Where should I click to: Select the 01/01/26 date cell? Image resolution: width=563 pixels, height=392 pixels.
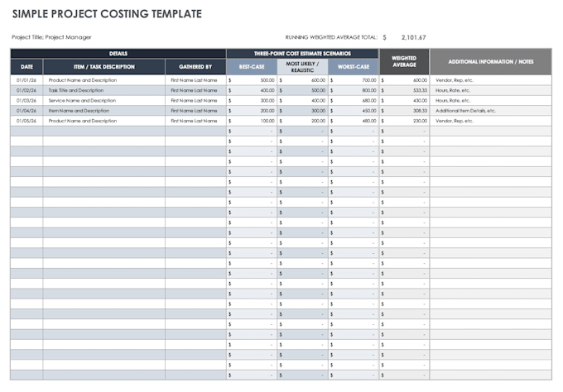26,80
